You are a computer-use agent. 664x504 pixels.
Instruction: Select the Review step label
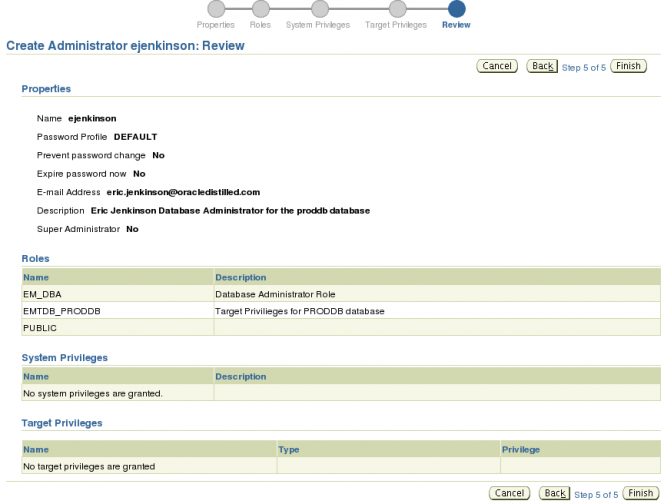click(456, 25)
